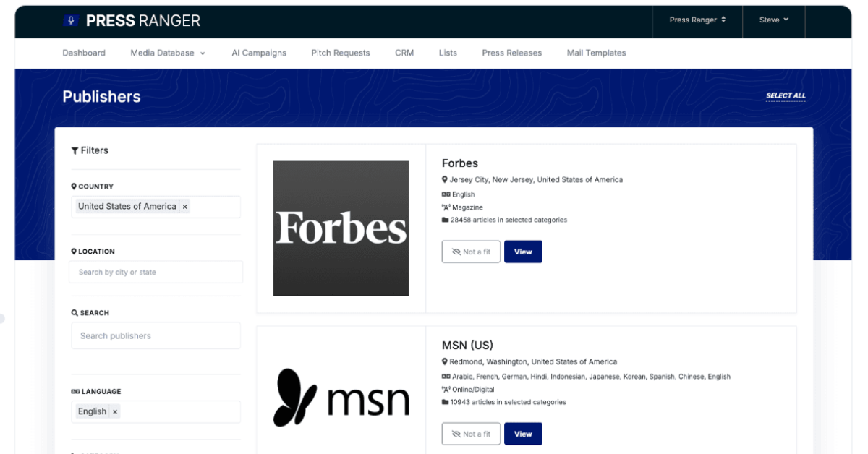Go to the AI Campaigns tab
This screenshot has height=454, width=868.
click(259, 53)
